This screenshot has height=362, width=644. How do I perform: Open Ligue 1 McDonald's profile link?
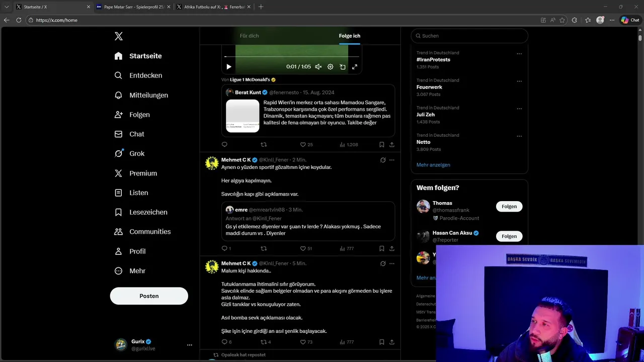click(253, 79)
